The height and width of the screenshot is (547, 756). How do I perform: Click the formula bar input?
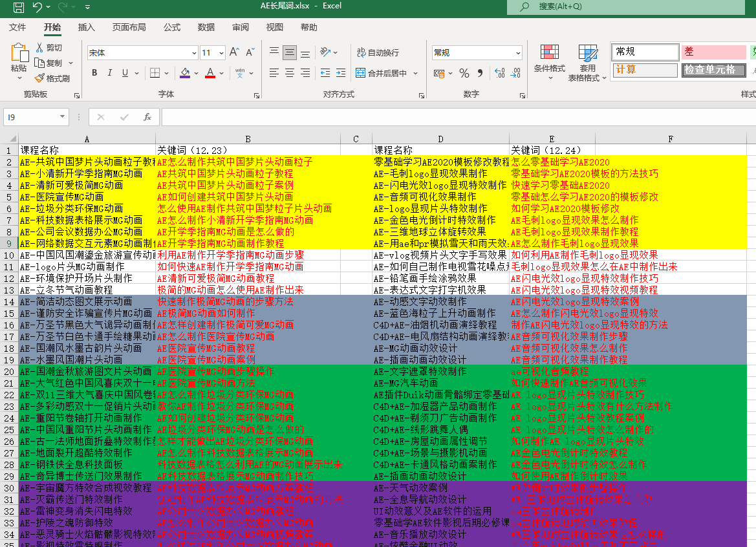pos(458,117)
